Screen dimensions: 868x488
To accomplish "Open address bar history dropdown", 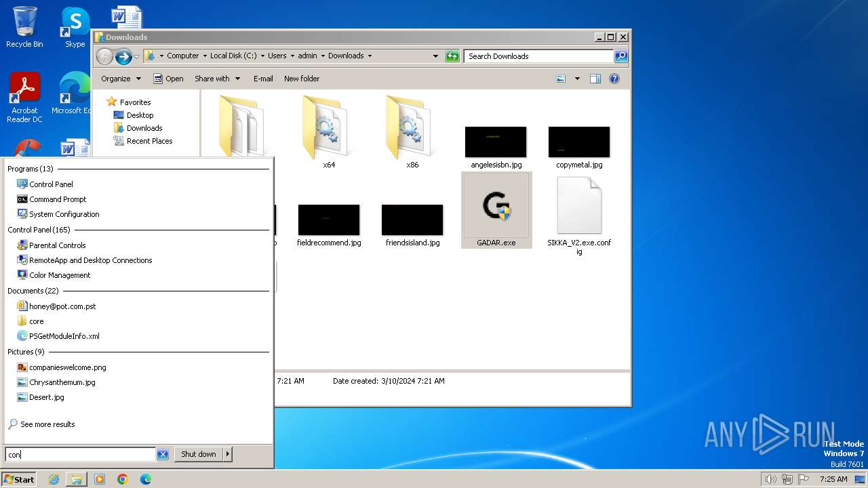I will pos(435,56).
